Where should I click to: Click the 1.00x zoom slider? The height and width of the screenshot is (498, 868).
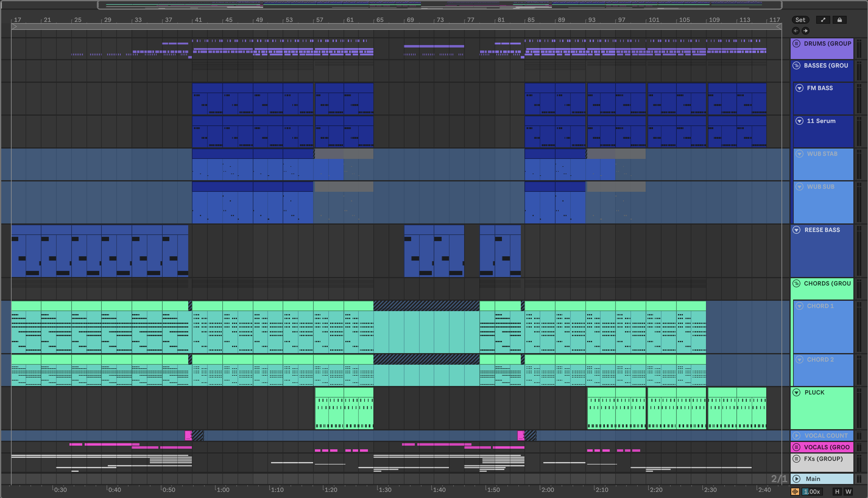click(812, 492)
